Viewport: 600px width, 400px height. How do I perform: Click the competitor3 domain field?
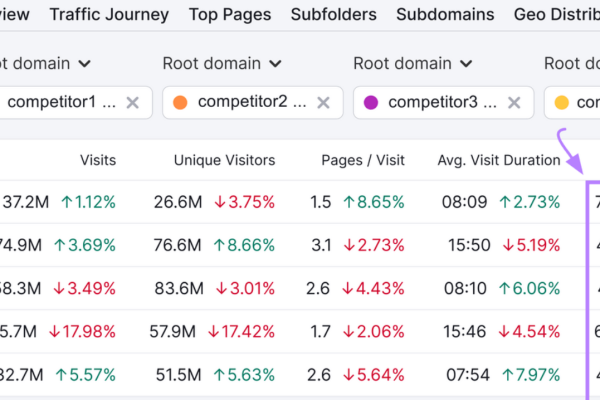pyautogui.click(x=443, y=103)
